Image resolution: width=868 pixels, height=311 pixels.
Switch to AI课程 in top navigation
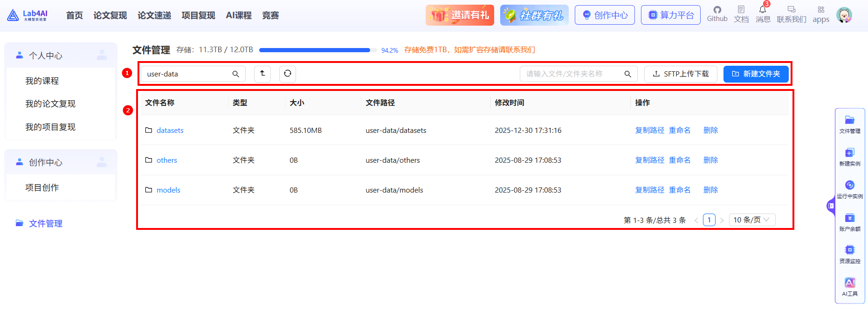point(239,15)
